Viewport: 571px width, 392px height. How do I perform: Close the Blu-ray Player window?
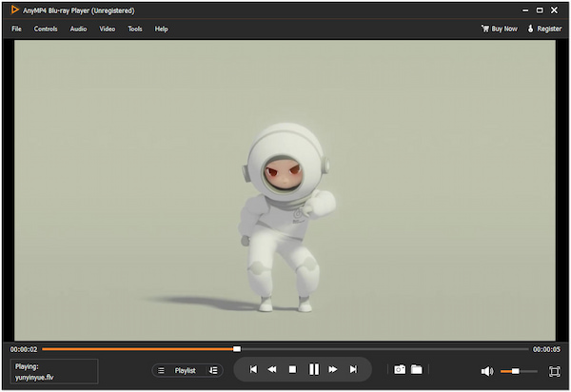tap(554, 10)
